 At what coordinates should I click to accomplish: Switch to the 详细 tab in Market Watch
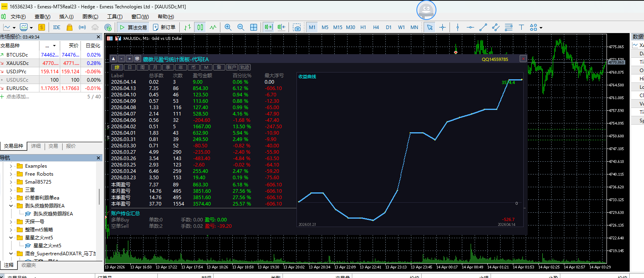click(36, 146)
